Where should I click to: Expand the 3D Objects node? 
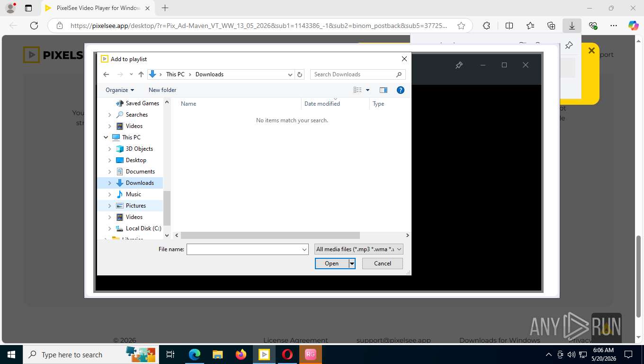tap(110, 149)
